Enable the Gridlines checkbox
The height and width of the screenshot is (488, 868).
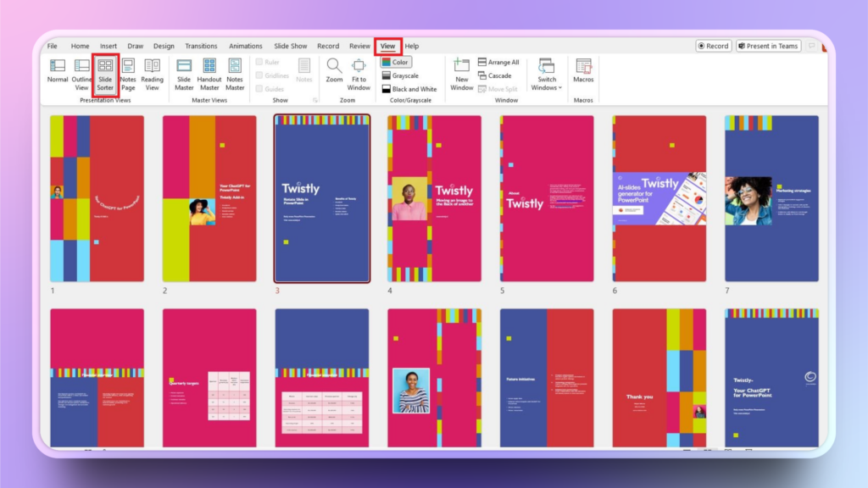coord(272,75)
